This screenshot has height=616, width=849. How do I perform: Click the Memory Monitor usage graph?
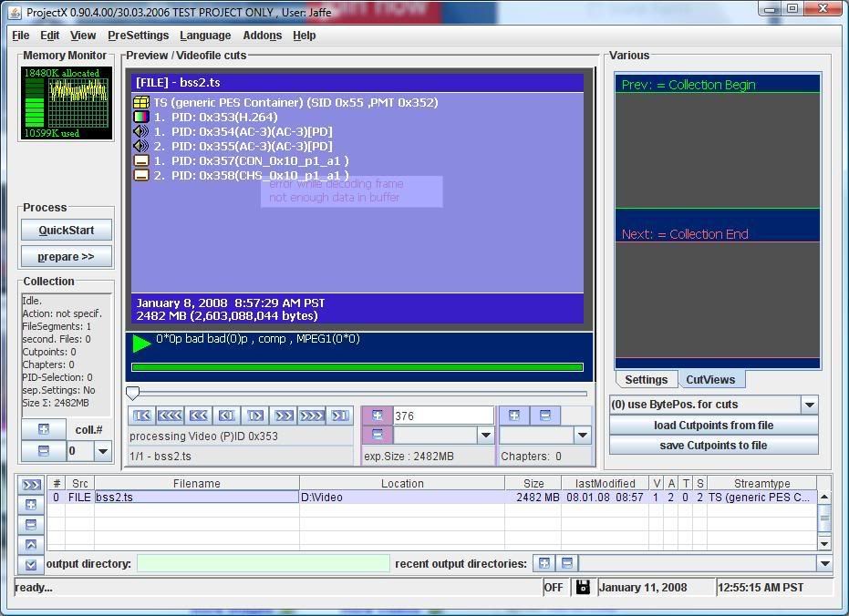(x=78, y=103)
